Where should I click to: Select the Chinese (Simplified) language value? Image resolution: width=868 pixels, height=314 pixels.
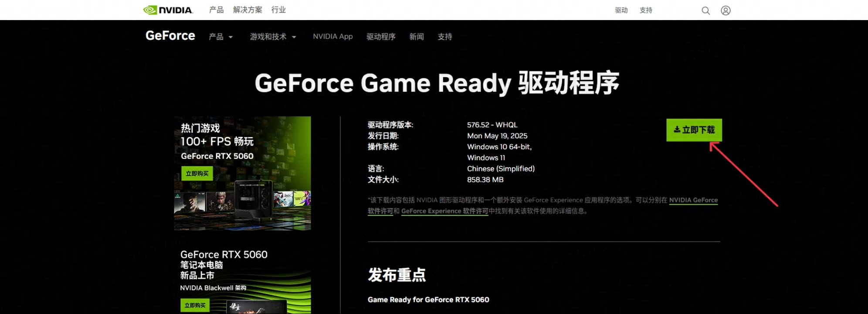501,169
